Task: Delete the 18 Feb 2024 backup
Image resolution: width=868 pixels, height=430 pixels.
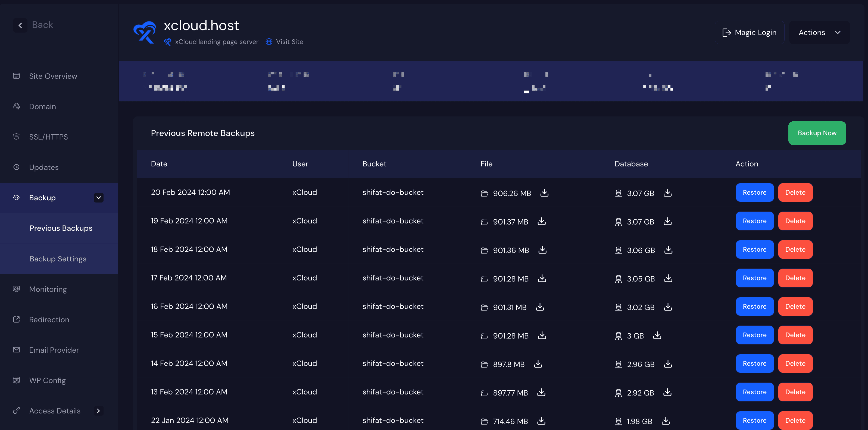Action: tap(795, 249)
